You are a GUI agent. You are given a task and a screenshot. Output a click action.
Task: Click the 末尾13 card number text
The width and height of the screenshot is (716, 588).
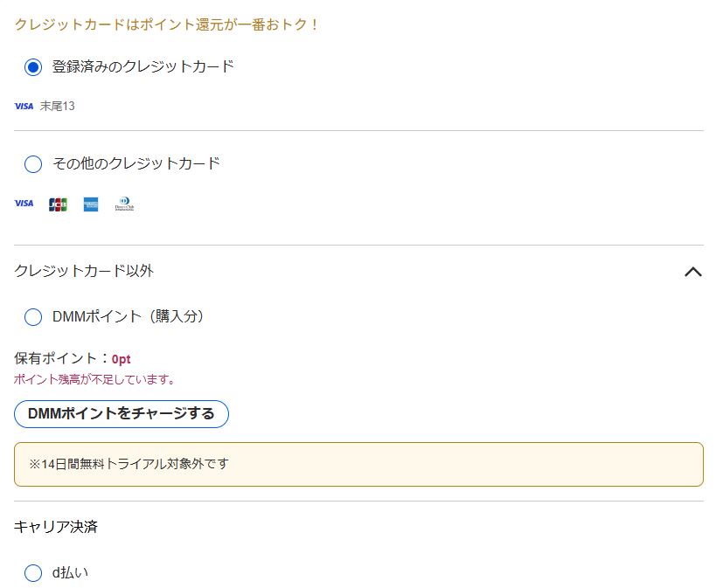point(58,107)
